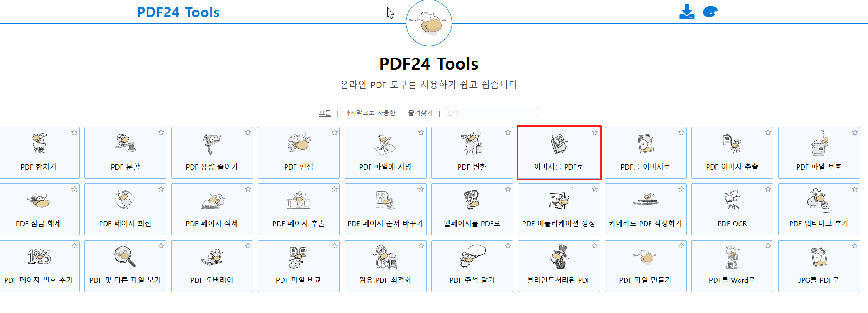Screen dimensions: 868x313
Task: Show 모든 tools filter
Action: (325, 113)
